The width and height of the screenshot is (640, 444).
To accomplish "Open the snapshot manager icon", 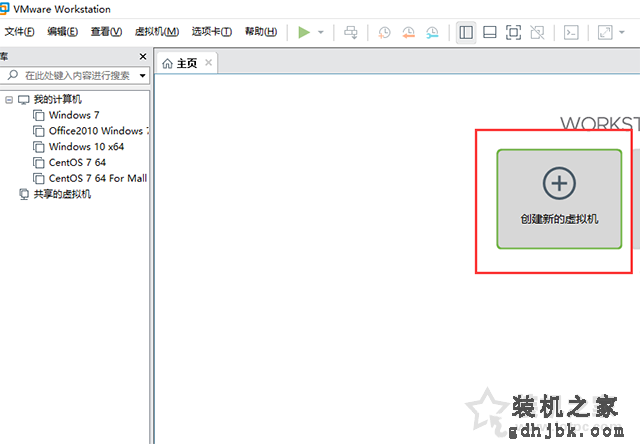I will point(432,32).
